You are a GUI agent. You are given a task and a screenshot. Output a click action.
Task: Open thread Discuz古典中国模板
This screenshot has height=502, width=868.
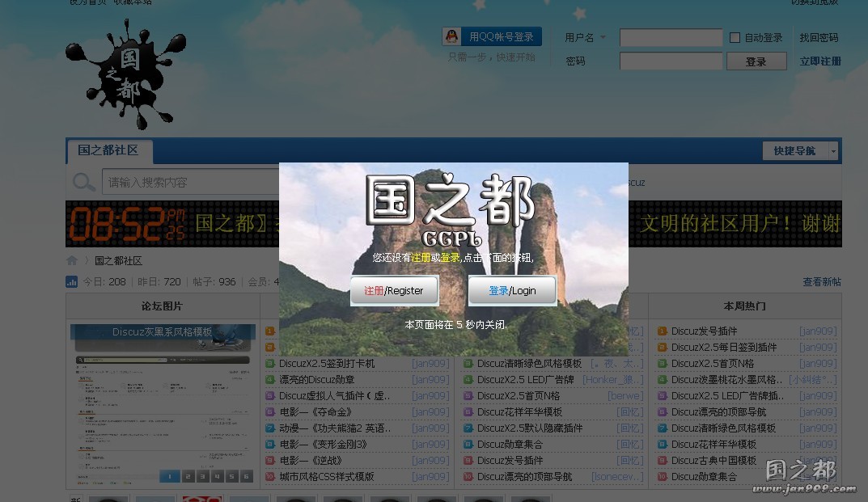[713, 461]
